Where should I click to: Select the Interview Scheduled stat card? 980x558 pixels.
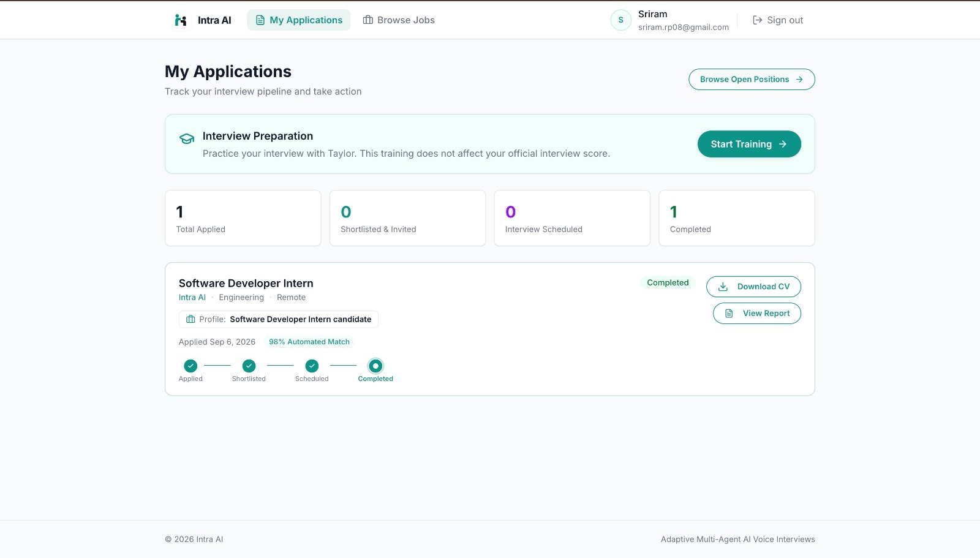[572, 218]
